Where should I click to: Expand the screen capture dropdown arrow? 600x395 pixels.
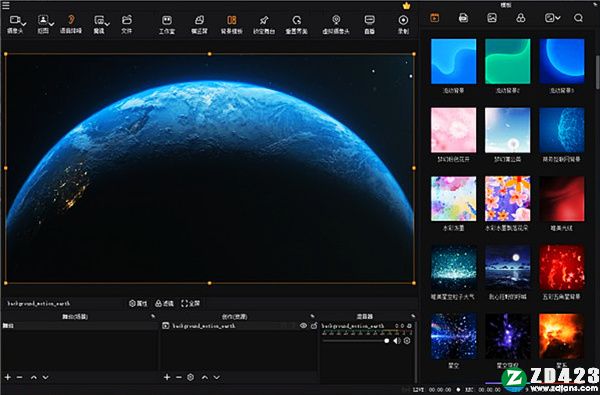point(107,24)
